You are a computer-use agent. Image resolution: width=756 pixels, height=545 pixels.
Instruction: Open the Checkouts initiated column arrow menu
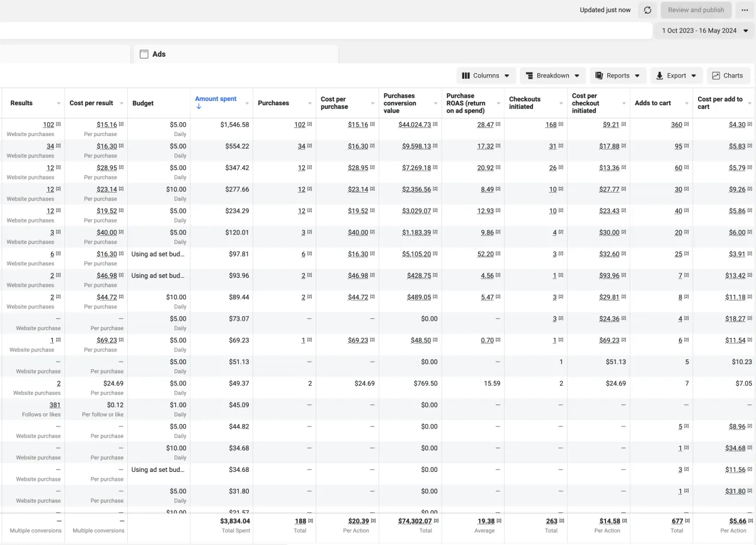[562, 103]
